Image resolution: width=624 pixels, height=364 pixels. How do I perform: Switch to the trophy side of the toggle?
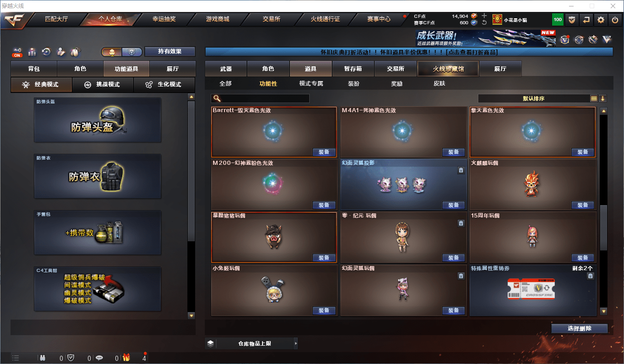point(132,52)
